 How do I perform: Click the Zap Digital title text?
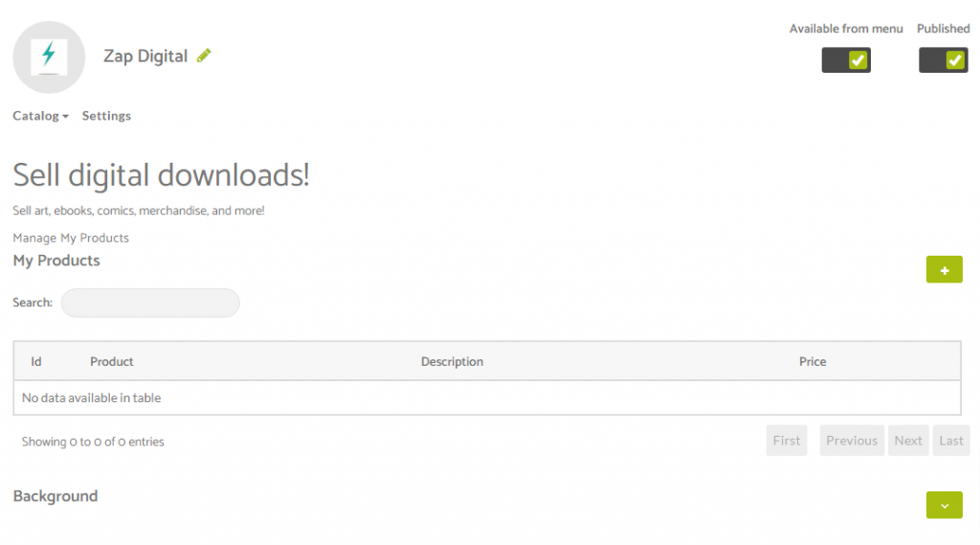click(145, 57)
